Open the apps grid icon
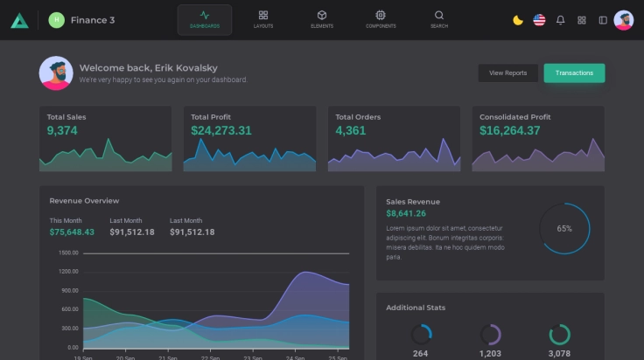Viewport: 644px width, 360px height. (582, 20)
